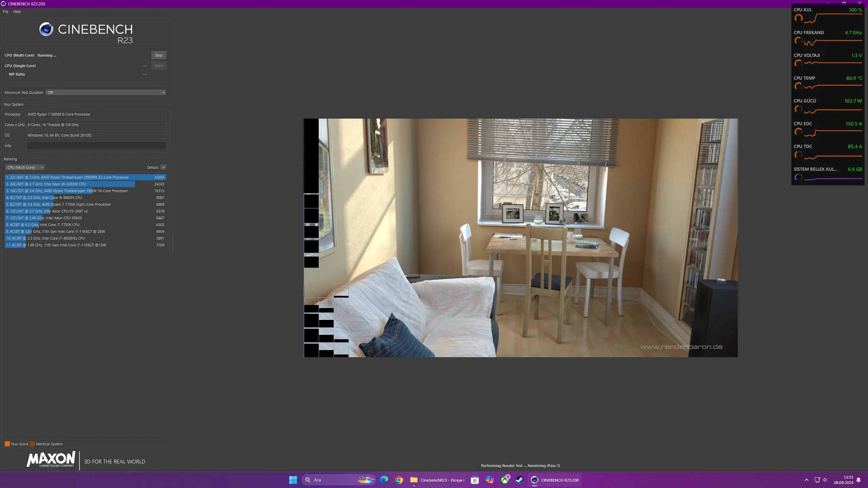Open the Help menu

click(x=17, y=12)
